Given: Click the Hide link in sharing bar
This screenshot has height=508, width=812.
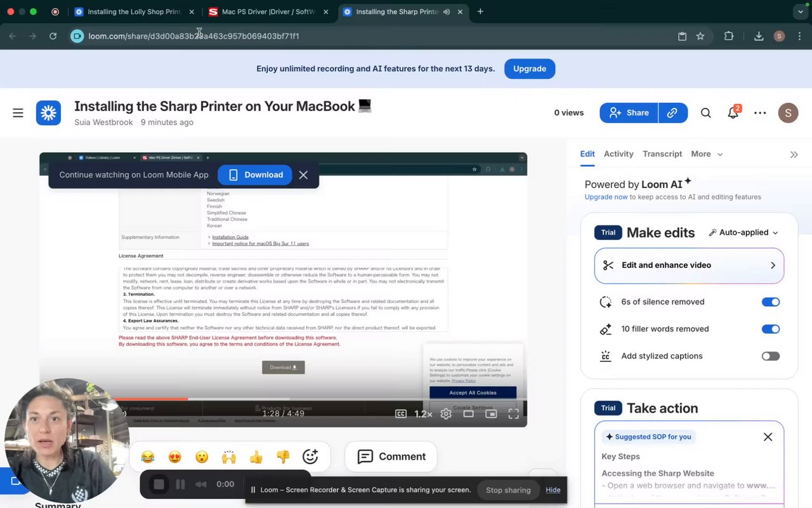Looking at the screenshot, I should pyautogui.click(x=553, y=490).
